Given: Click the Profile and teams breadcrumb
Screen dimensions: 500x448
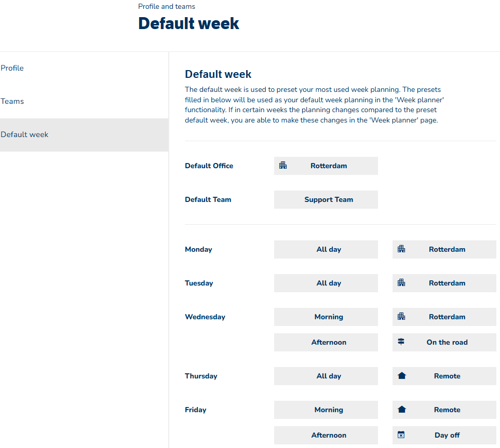Looking at the screenshot, I should pos(167,7).
